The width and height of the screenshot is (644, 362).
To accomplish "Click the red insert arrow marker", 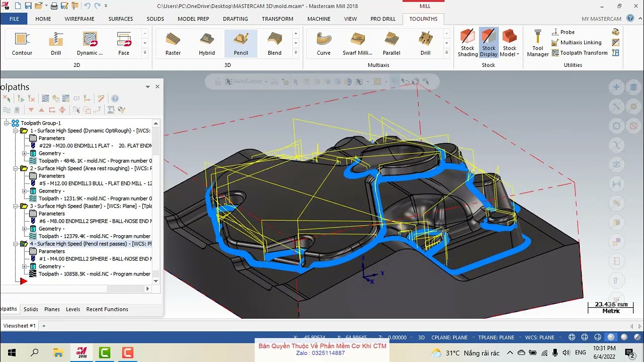I will pos(24,281).
